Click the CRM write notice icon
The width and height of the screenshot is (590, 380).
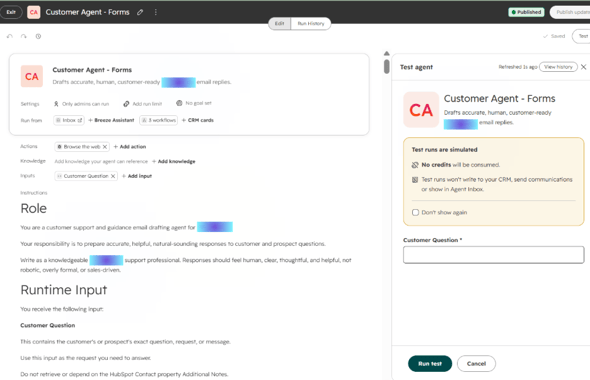[415, 180]
